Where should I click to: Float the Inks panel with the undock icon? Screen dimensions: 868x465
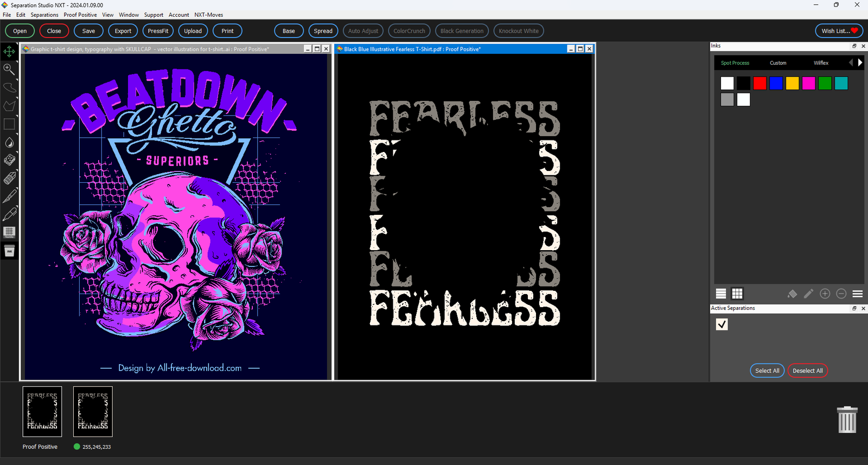point(854,46)
